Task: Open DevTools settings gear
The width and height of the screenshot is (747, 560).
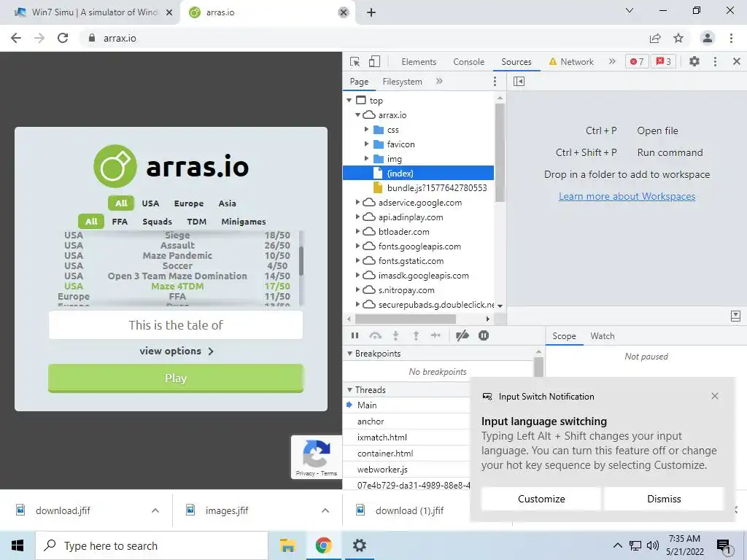Action: [694, 61]
